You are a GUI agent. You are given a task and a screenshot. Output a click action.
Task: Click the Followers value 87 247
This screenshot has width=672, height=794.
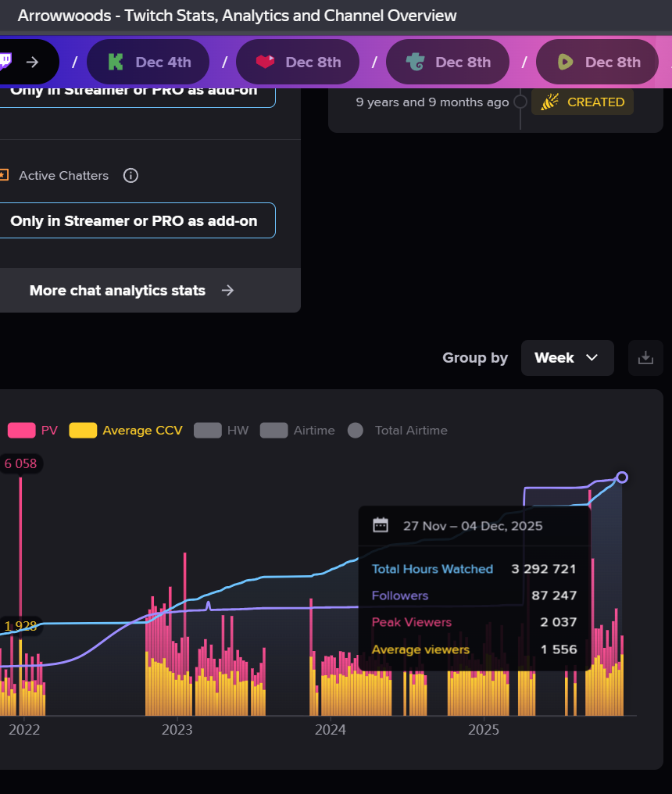(x=554, y=595)
